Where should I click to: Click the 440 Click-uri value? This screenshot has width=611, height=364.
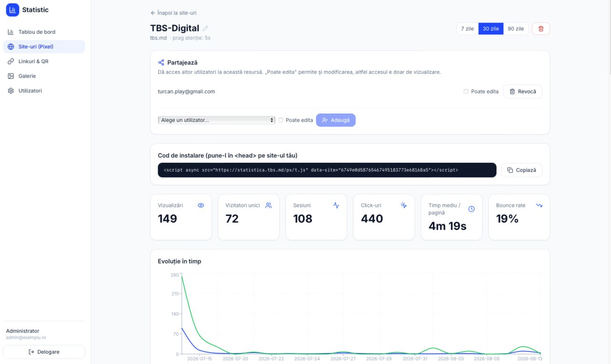(372, 219)
